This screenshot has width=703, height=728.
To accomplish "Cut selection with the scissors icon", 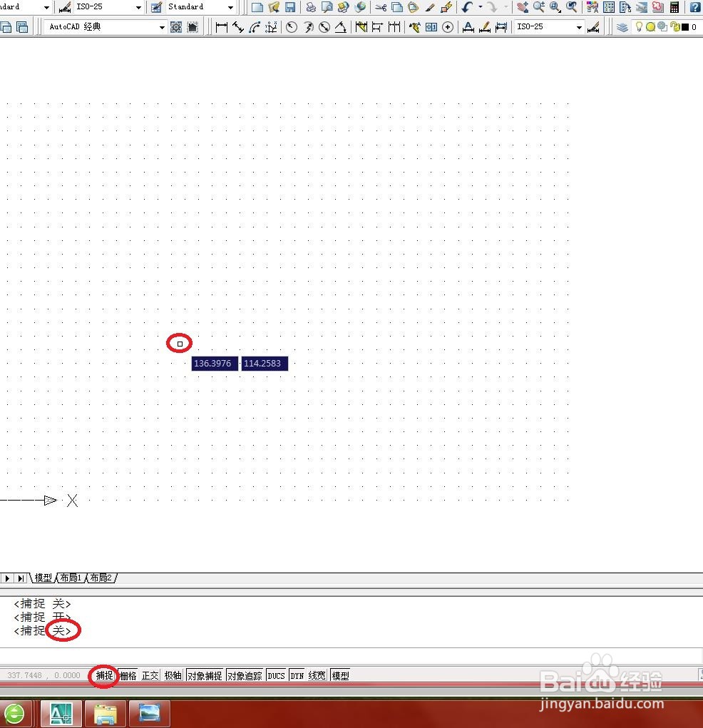I will (x=381, y=7).
